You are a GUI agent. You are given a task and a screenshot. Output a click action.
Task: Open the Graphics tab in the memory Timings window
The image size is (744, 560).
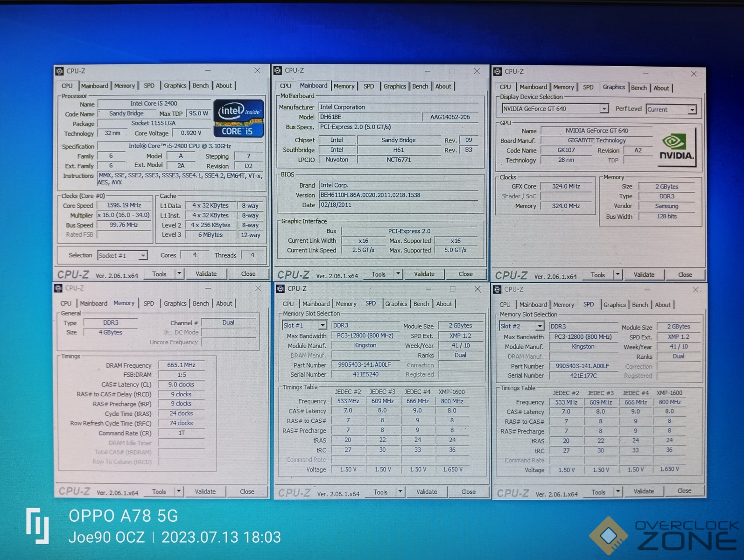(175, 303)
